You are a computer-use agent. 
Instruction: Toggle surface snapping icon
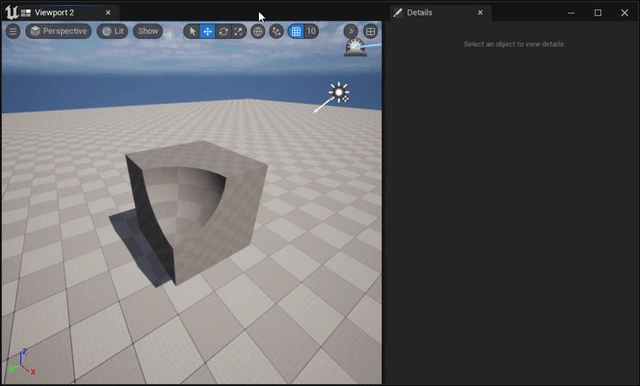pos(276,31)
